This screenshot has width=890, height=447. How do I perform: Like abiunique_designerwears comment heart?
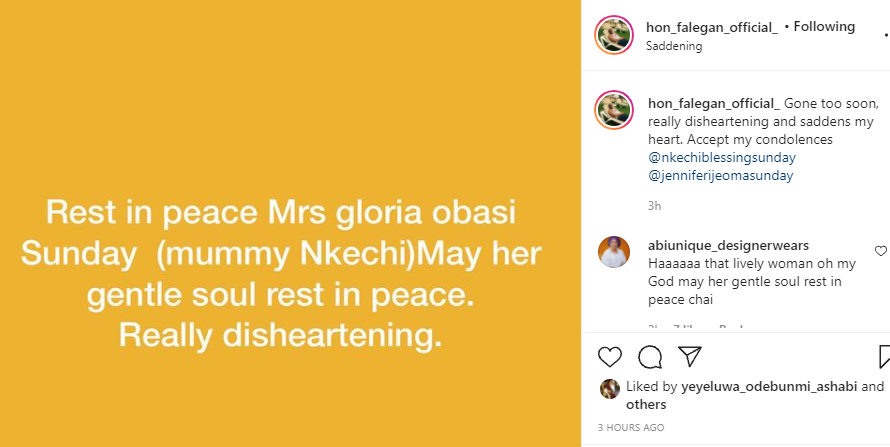coord(880,251)
